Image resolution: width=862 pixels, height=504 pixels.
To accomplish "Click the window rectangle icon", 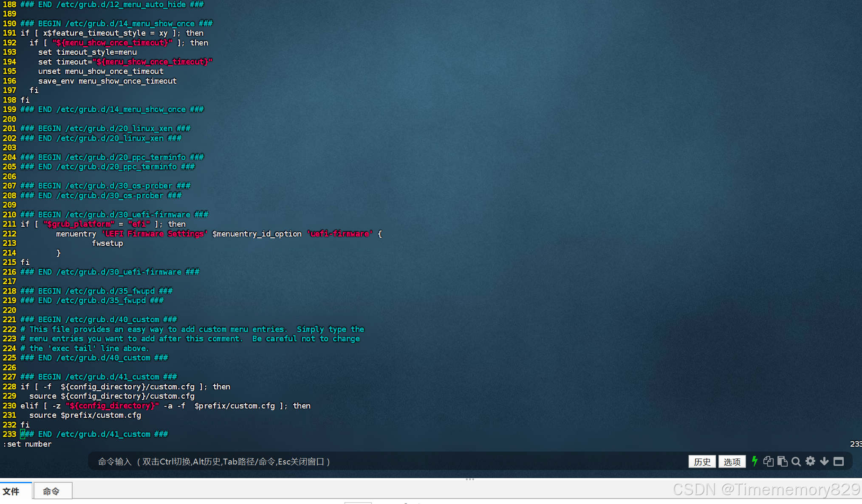I will 838,462.
